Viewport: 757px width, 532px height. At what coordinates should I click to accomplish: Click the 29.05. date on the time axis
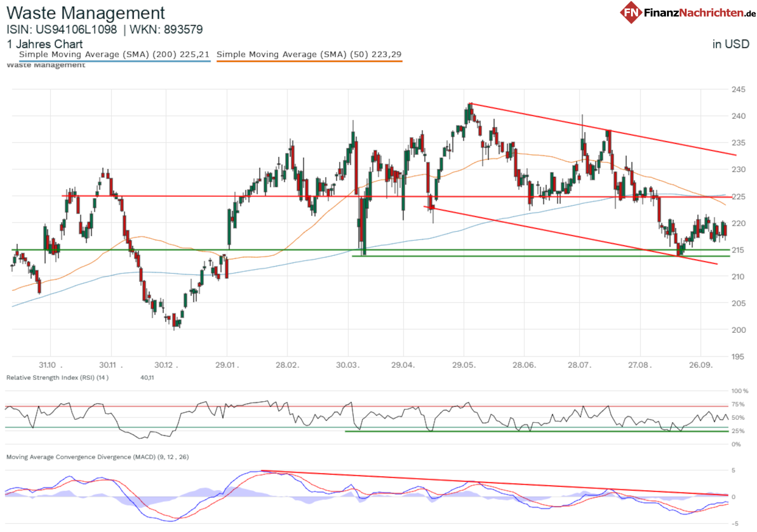(x=464, y=365)
